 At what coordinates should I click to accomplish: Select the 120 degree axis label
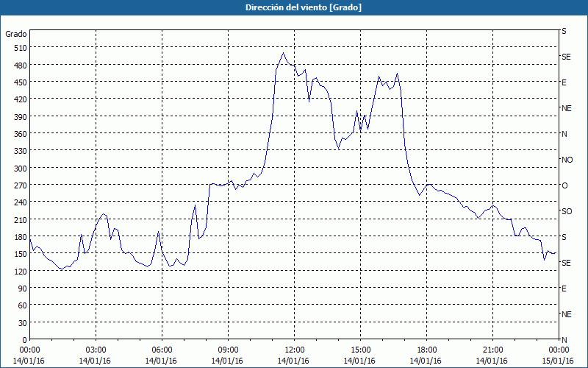pyautogui.click(x=21, y=271)
